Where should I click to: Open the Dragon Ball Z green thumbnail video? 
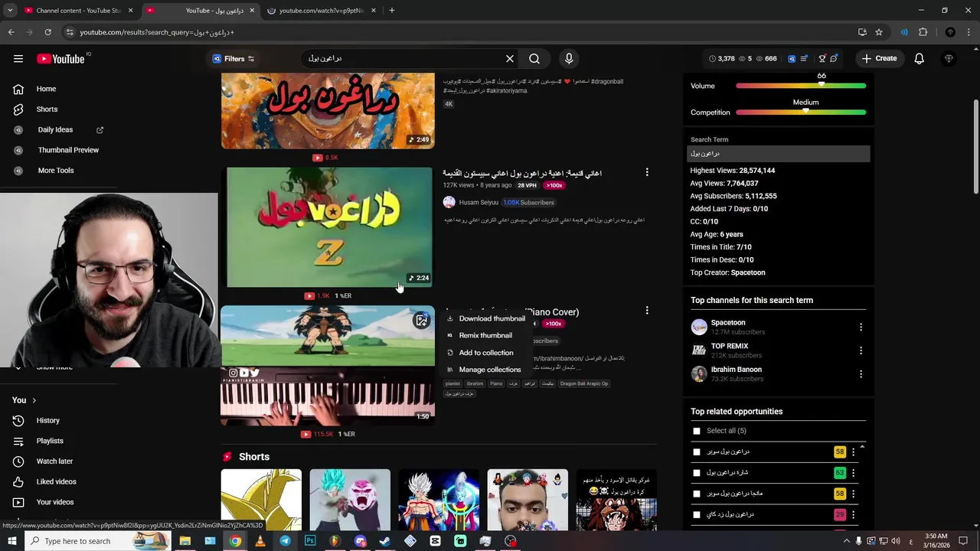click(328, 227)
